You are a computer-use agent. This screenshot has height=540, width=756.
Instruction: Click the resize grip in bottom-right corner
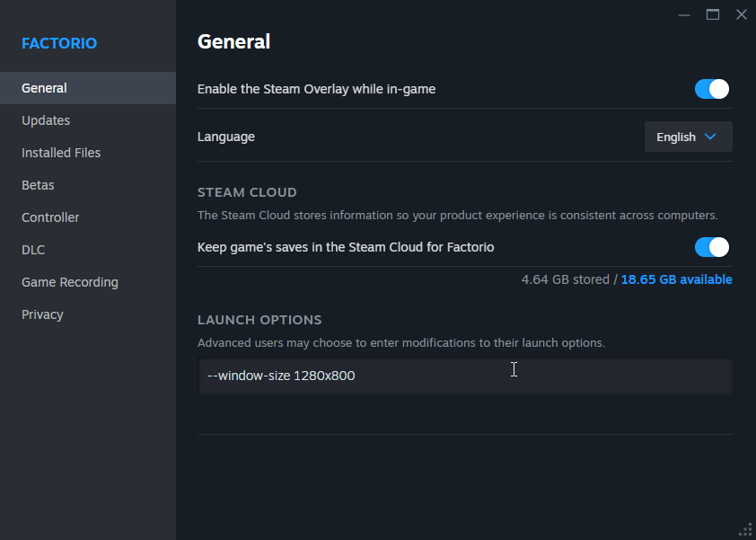(745, 529)
